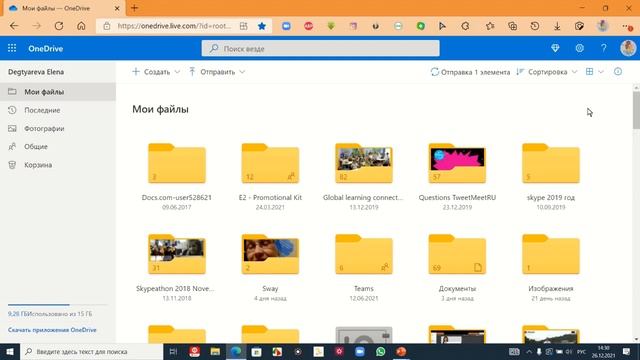Open storage usage 9,28 ГБ link
This screenshot has height=360, width=640.
click(50, 314)
